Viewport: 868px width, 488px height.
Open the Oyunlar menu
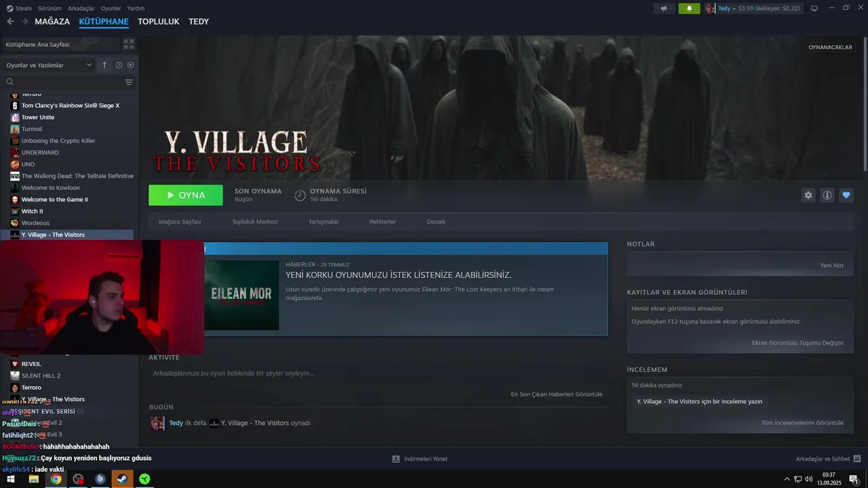111,8
